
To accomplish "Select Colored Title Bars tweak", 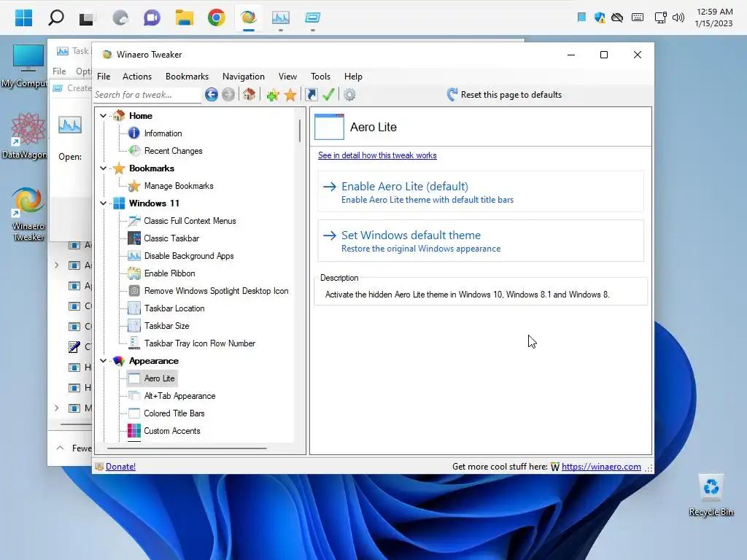I will 174,413.
